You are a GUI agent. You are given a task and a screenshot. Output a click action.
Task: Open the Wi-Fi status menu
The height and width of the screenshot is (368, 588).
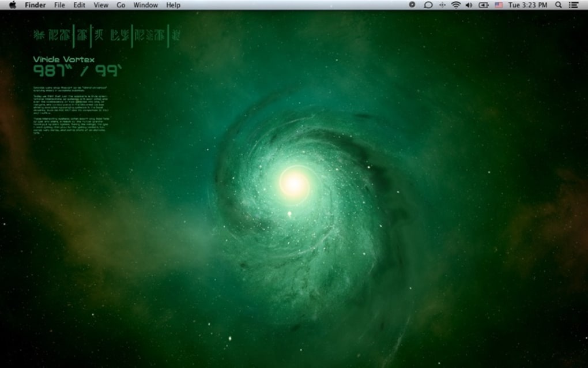click(455, 5)
